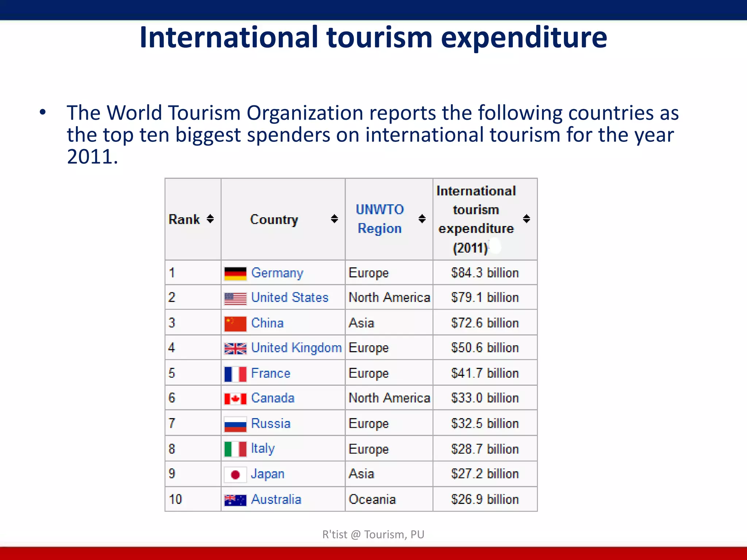Click rank number '10' cell

193,499
